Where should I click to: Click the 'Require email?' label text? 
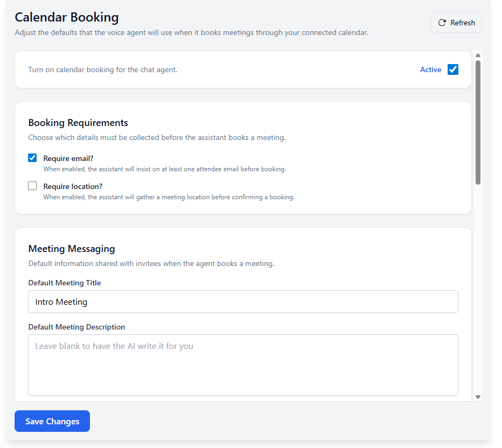click(68, 158)
